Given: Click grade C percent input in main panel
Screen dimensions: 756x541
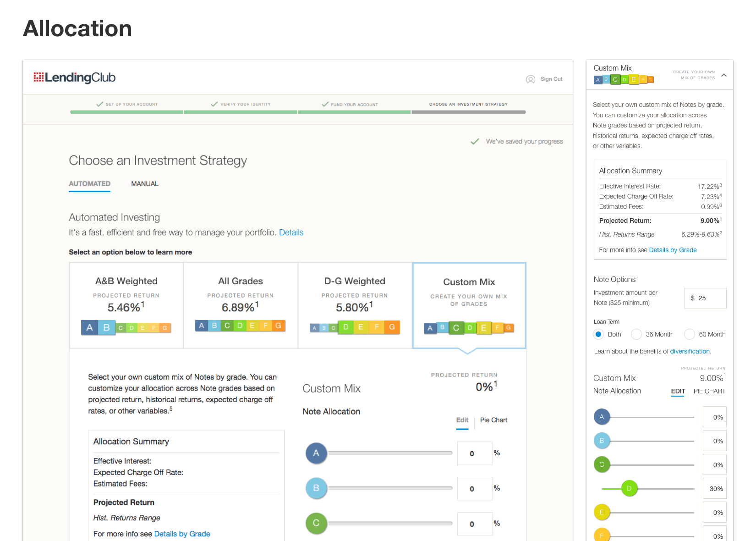Looking at the screenshot, I should 475,524.
